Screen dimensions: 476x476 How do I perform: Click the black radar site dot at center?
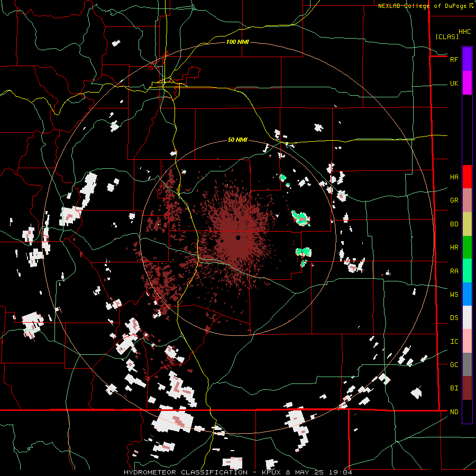[x=238, y=237]
